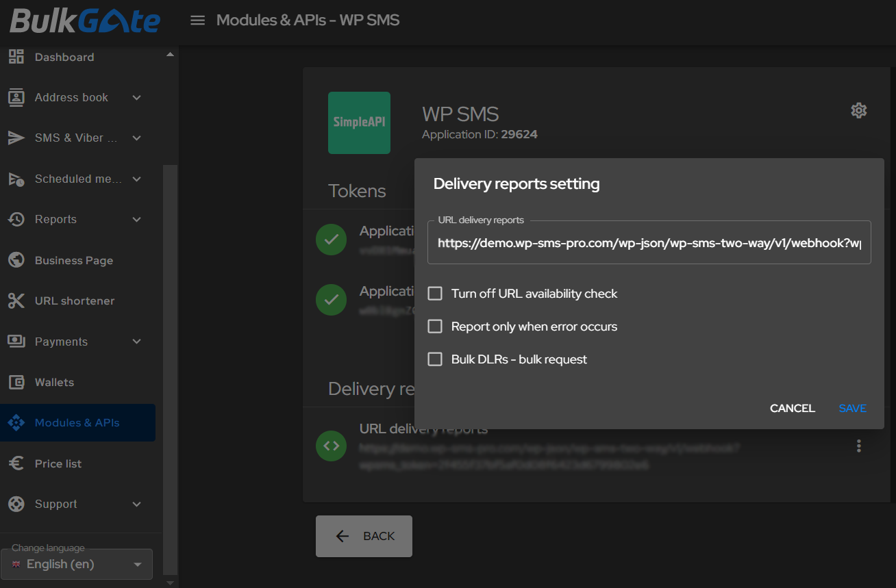This screenshot has width=896, height=588.
Task: Click the Application ID 29624 text
Action: [480, 135]
